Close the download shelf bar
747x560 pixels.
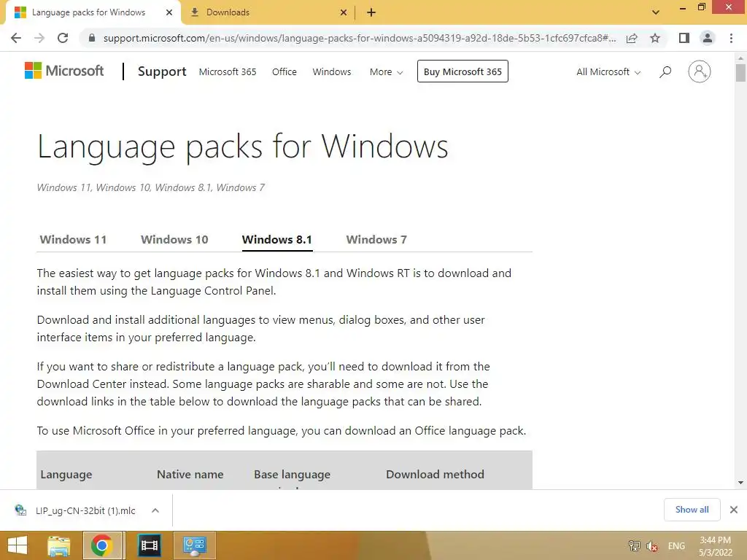coord(734,510)
